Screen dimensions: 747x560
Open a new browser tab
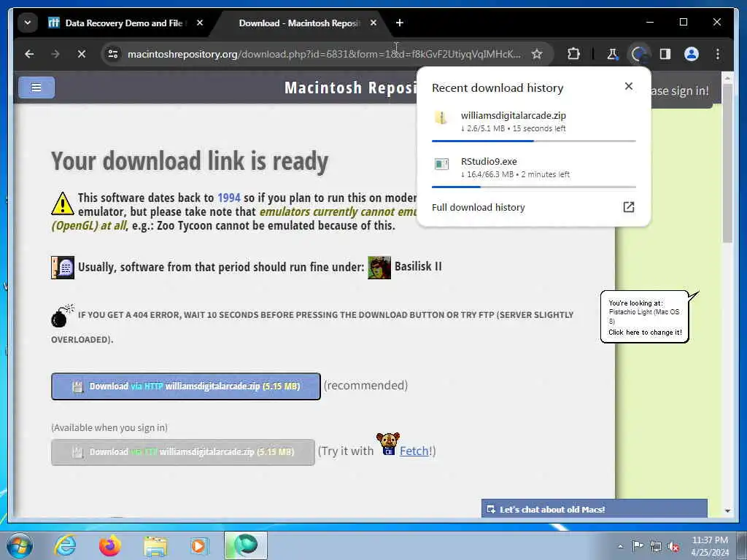[400, 23]
